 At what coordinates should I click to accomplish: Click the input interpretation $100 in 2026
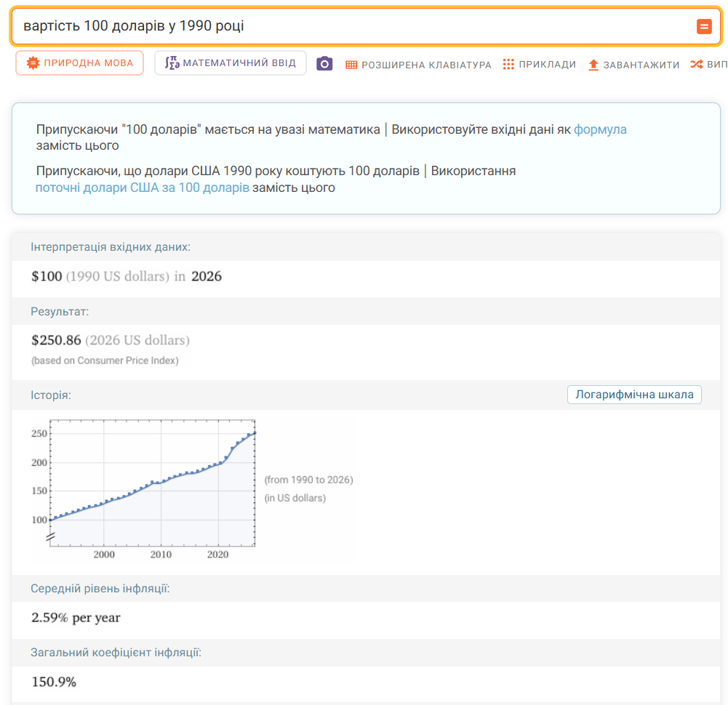click(x=126, y=276)
